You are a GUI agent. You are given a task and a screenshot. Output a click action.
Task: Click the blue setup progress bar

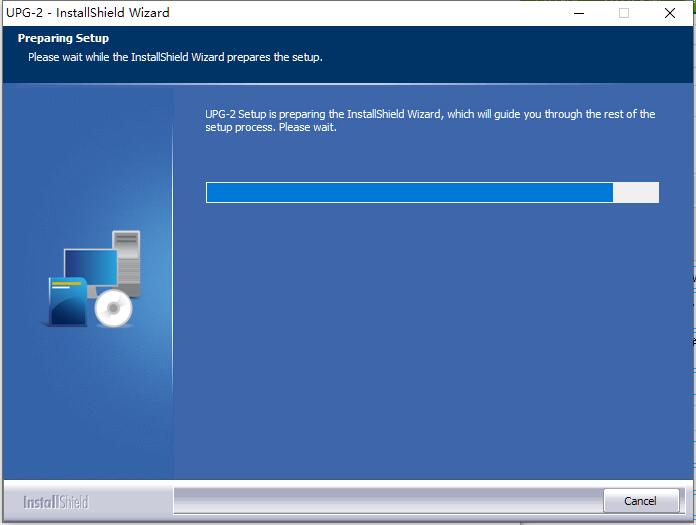(x=432, y=193)
